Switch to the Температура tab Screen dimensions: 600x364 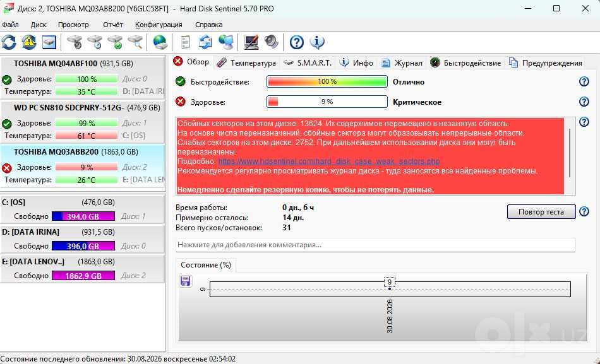(246, 62)
